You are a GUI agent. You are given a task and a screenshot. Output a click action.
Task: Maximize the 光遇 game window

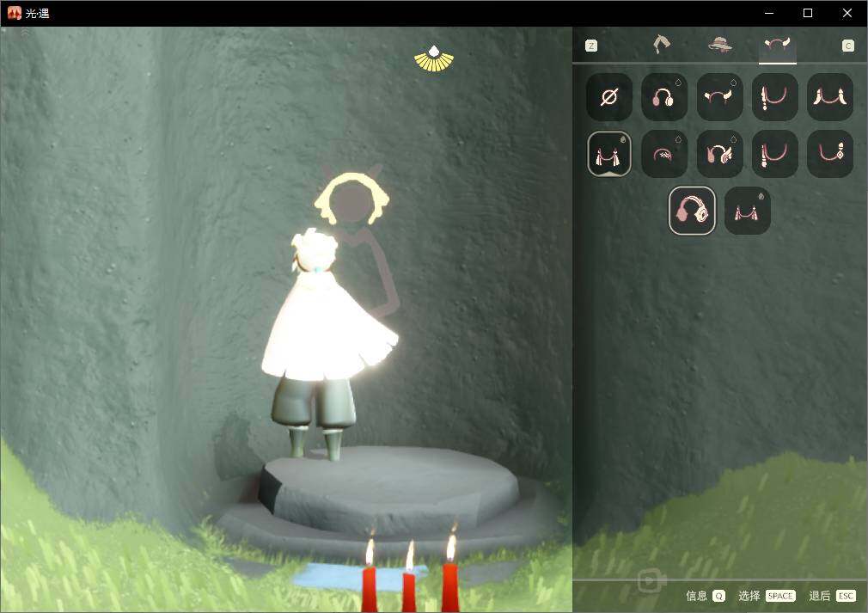pos(808,13)
